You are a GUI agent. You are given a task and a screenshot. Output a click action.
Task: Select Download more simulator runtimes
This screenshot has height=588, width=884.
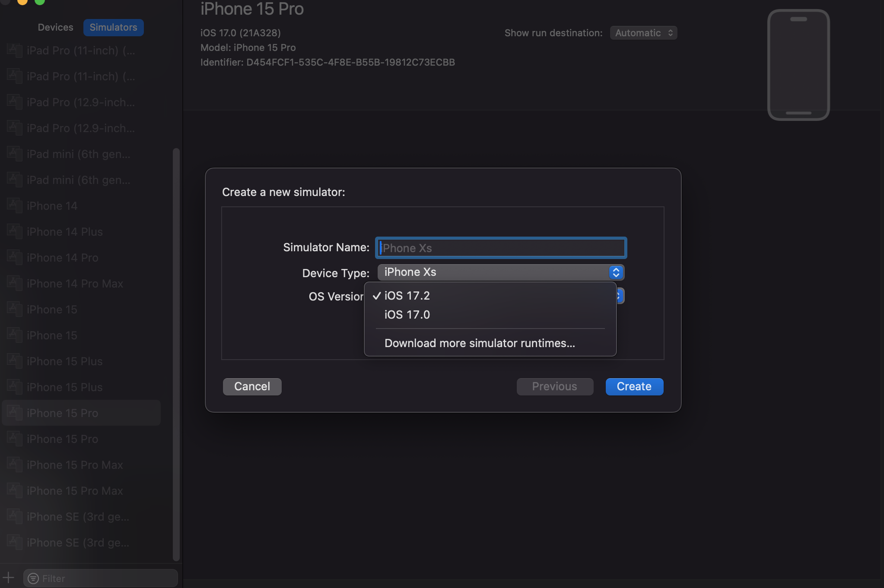[480, 343]
